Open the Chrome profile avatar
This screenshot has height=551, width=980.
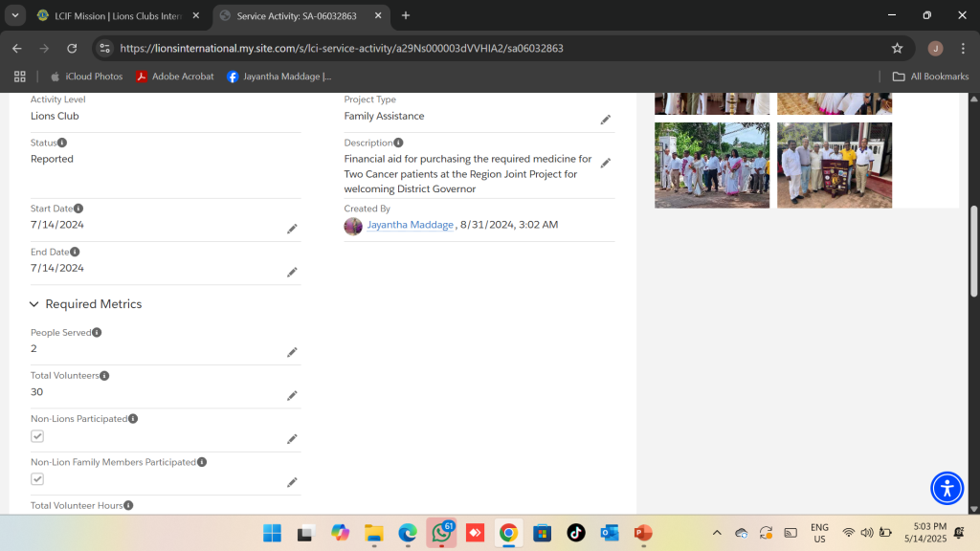935,48
